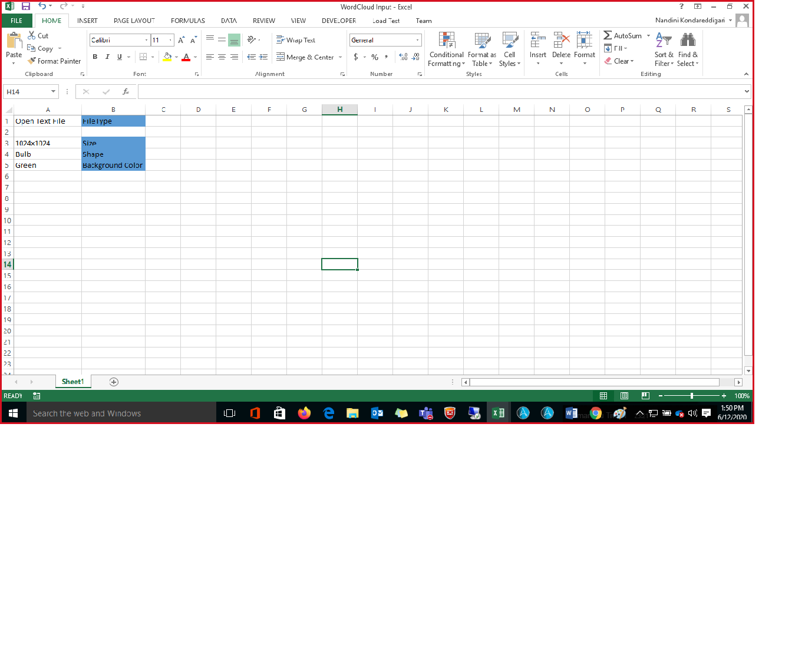The image size is (805, 672).
Task: Toggle Bold formatting
Action: point(95,57)
